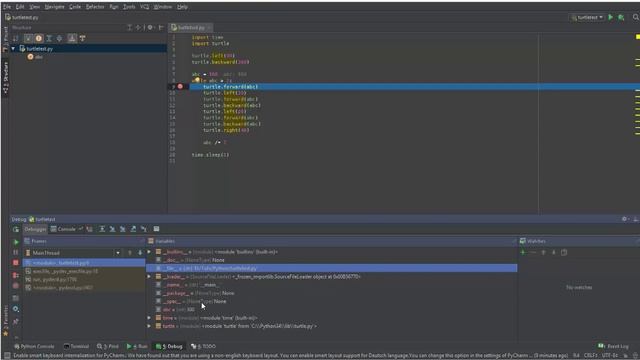Open Search Everywhere magnifier icon

(x=636, y=17)
